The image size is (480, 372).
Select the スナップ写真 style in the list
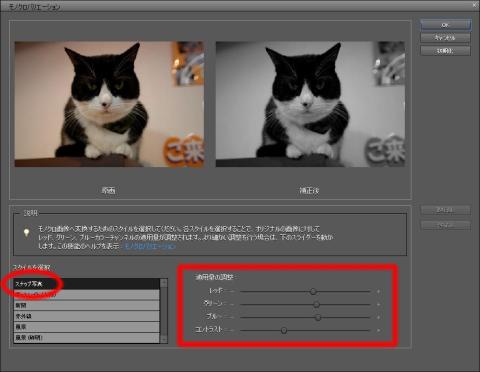pyautogui.click(x=87, y=284)
